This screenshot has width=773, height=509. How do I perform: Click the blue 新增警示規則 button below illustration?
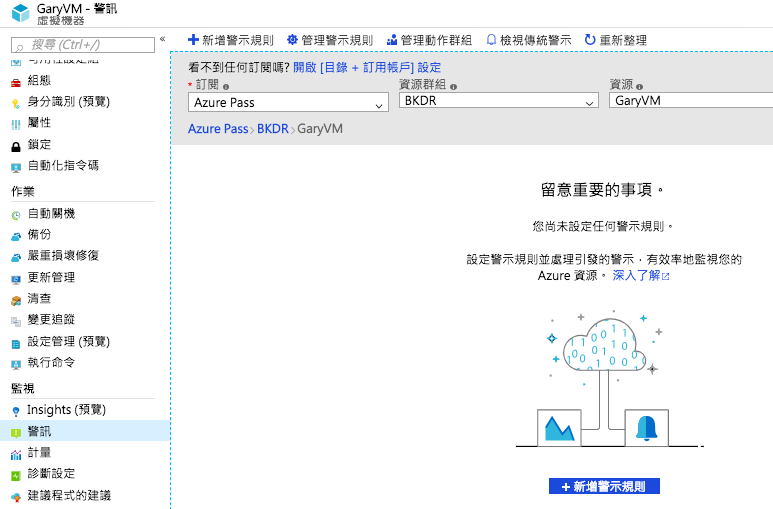604,486
